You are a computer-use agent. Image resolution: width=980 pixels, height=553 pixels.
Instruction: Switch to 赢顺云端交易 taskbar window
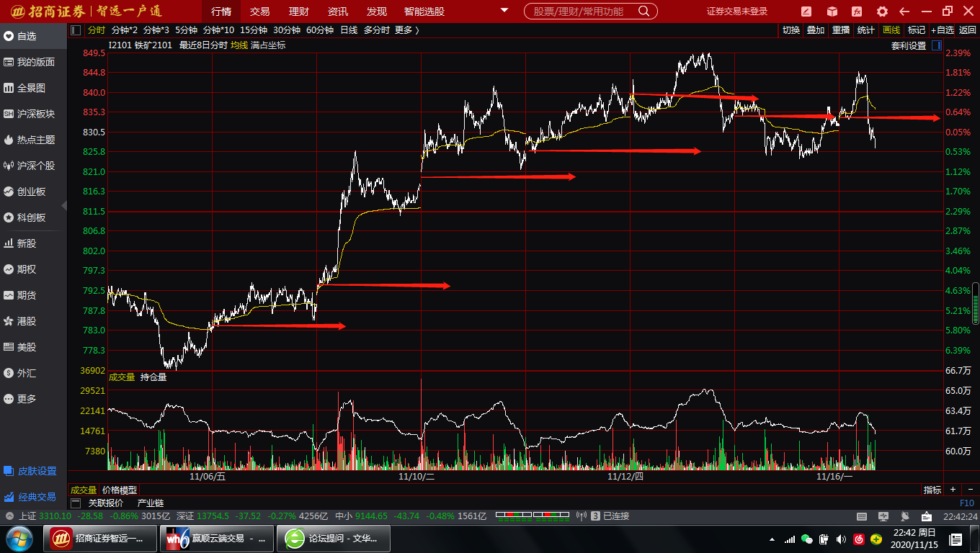216,538
